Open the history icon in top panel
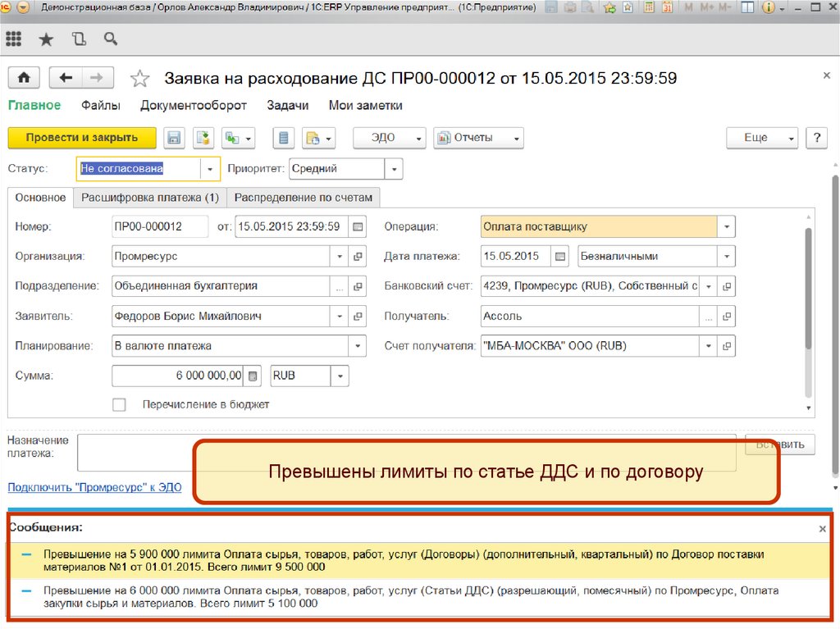This screenshot has height=629, width=840. [x=79, y=39]
